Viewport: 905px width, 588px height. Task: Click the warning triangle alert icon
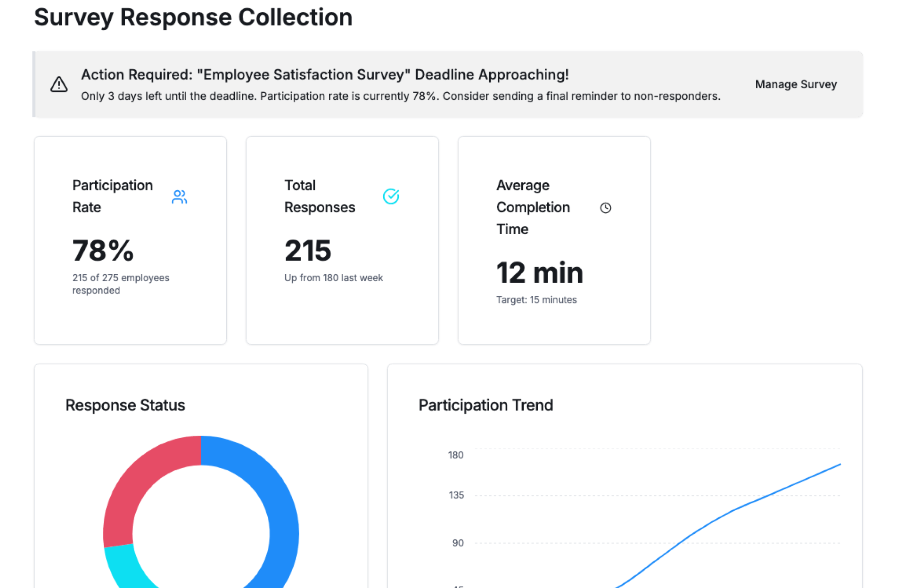(59, 85)
